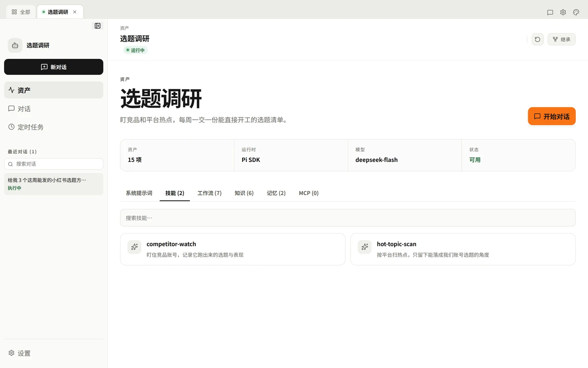Viewport: 588px width, 368px height.
Task: Open the top-right gear settings icon
Action: pos(563,12)
